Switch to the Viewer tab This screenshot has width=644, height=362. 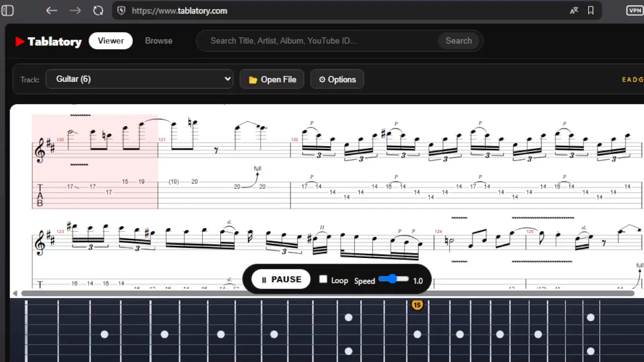coord(111,41)
